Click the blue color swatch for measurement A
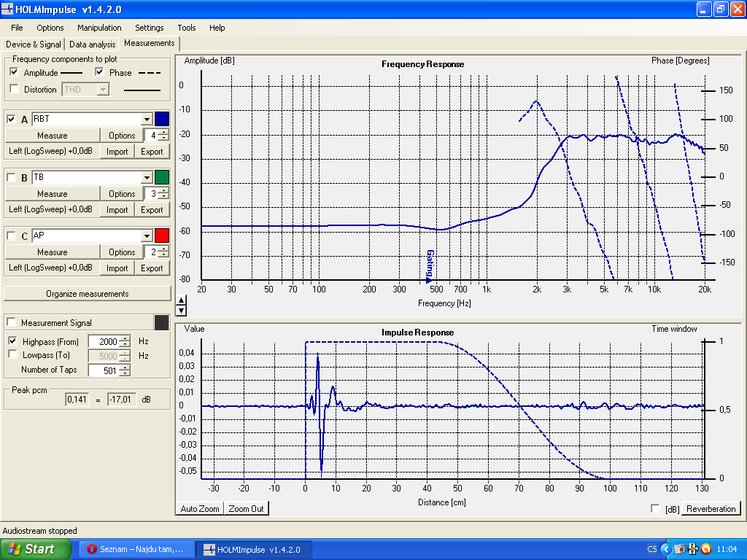This screenshot has height=560, width=747. (161, 119)
